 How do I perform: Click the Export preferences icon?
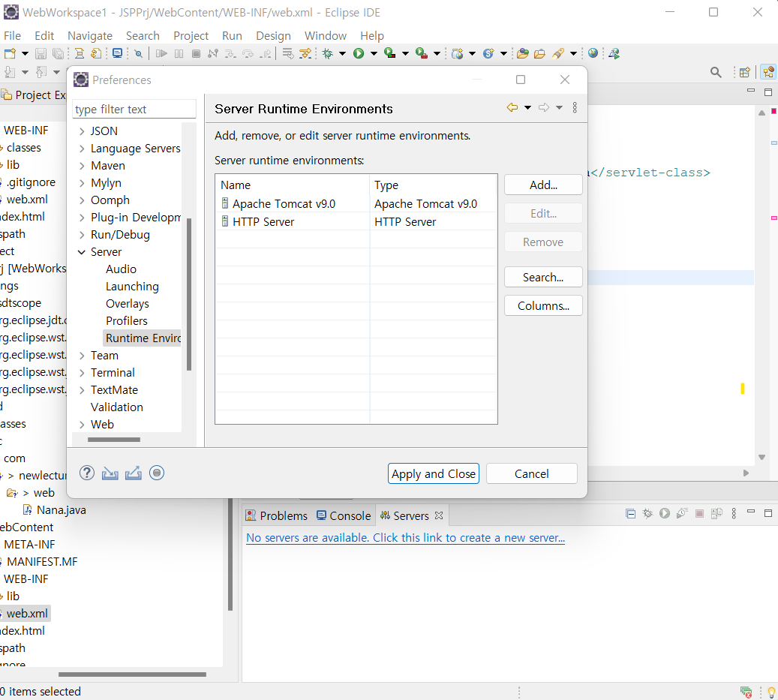point(134,473)
